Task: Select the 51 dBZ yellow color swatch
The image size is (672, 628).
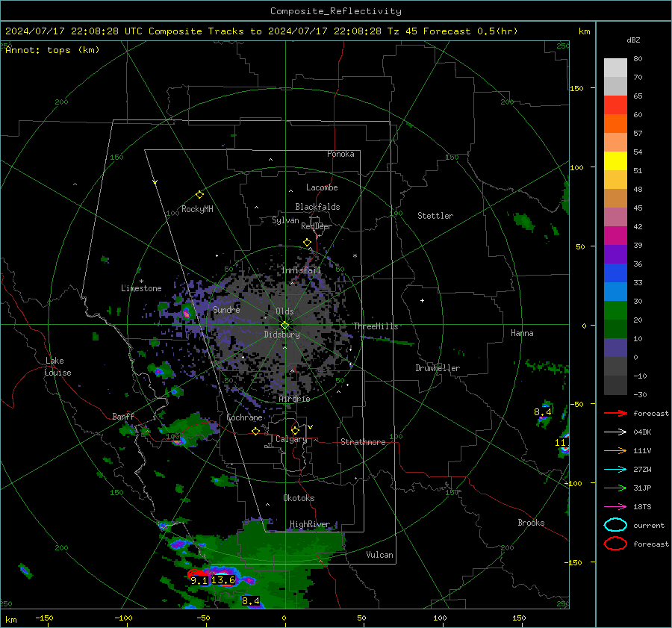Action: coord(615,161)
